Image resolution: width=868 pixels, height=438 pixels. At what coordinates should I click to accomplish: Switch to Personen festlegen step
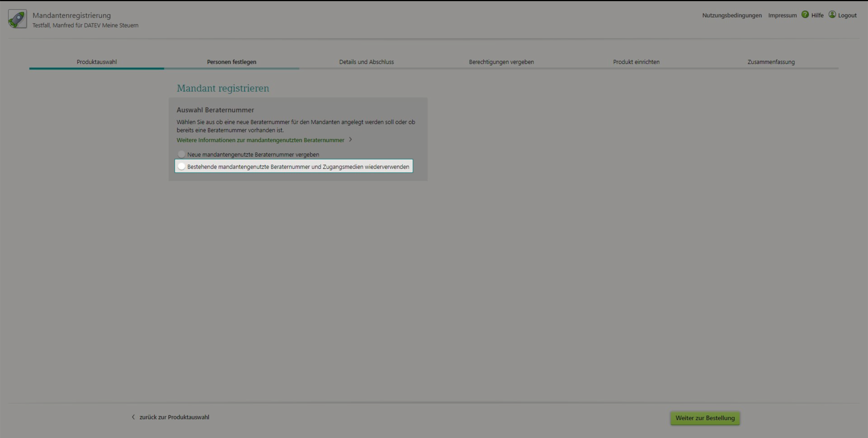tap(231, 62)
